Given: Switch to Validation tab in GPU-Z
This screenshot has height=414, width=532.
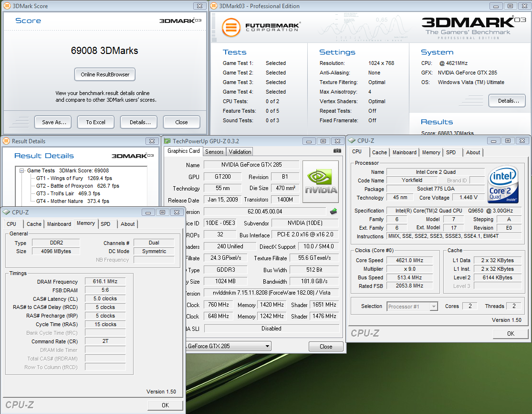Looking at the screenshot, I should tap(240, 152).
